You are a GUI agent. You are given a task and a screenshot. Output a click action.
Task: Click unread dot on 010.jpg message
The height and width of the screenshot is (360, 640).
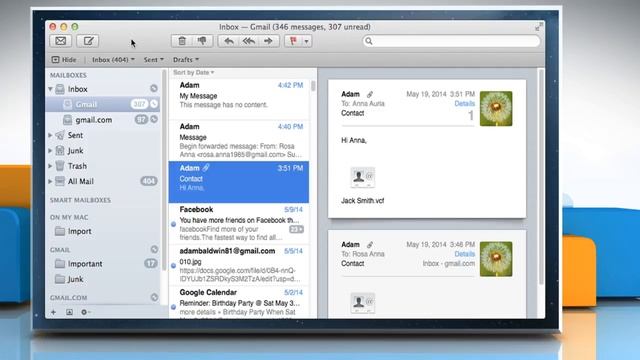[x=173, y=266]
